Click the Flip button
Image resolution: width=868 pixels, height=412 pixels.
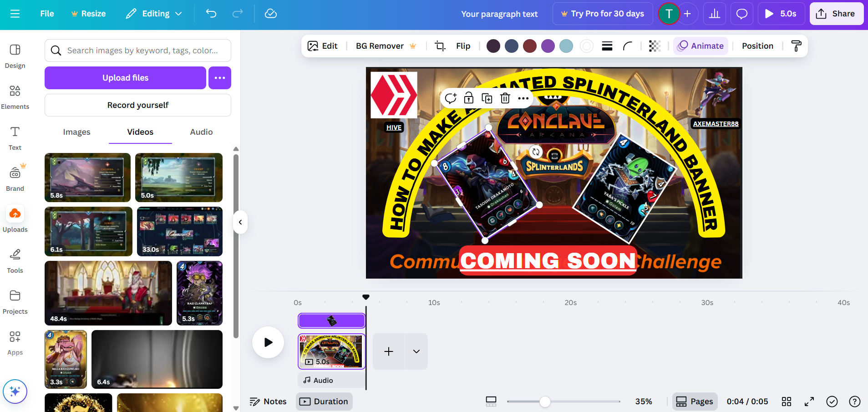tap(463, 46)
